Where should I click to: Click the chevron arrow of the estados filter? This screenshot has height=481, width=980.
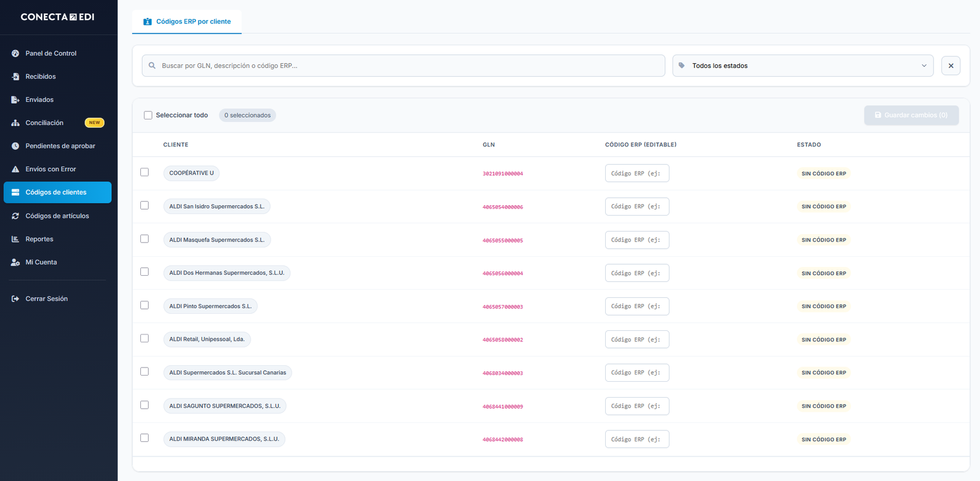pos(924,66)
